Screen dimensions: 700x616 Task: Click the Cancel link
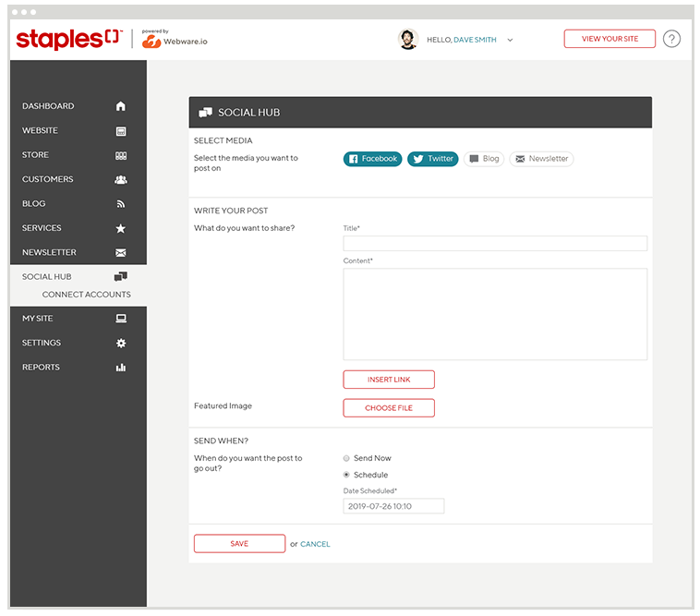tap(315, 544)
